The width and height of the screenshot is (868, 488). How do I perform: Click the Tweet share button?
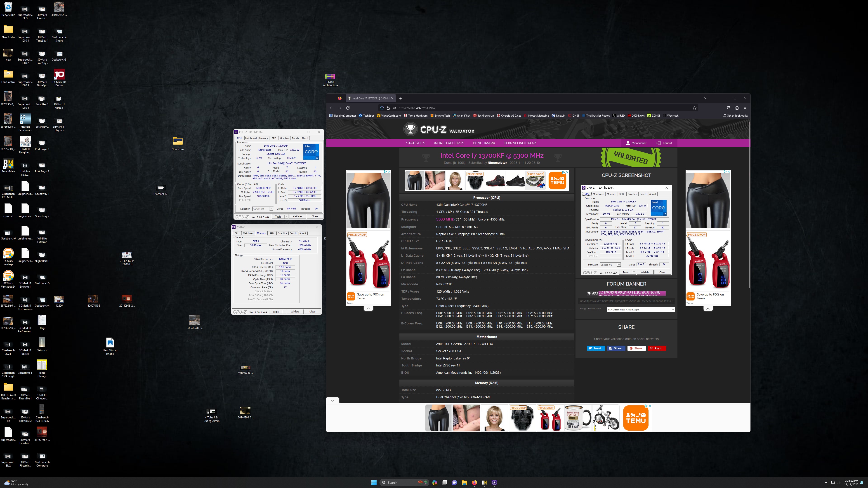(596, 348)
